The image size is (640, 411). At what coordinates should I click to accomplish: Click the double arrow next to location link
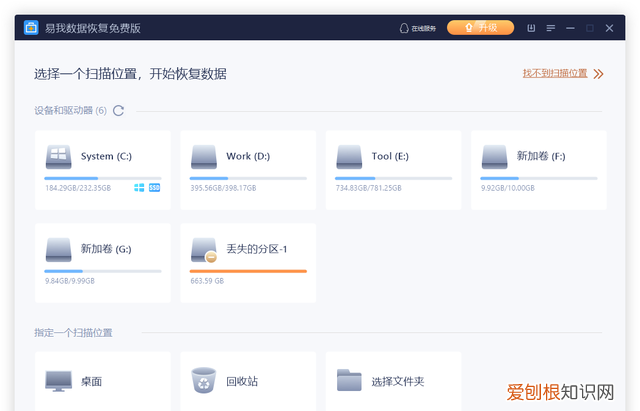598,74
